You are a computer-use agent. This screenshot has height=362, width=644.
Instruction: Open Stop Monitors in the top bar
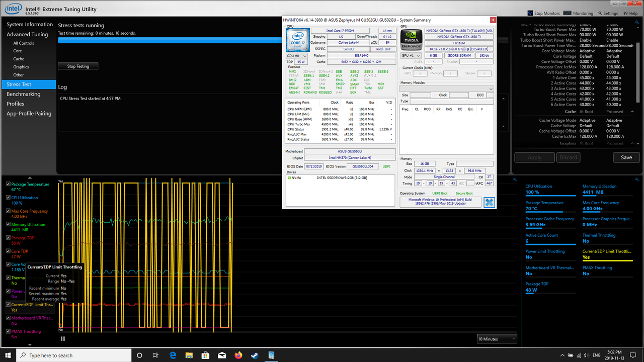coord(543,13)
